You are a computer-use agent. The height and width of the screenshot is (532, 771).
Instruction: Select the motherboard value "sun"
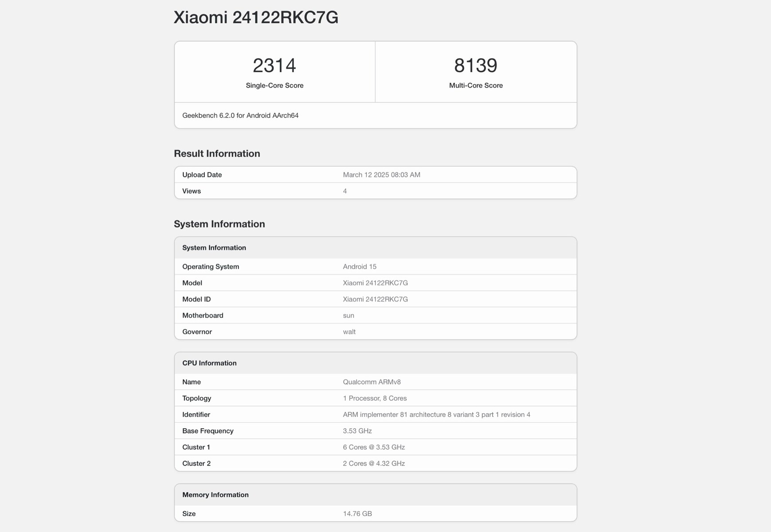(348, 316)
